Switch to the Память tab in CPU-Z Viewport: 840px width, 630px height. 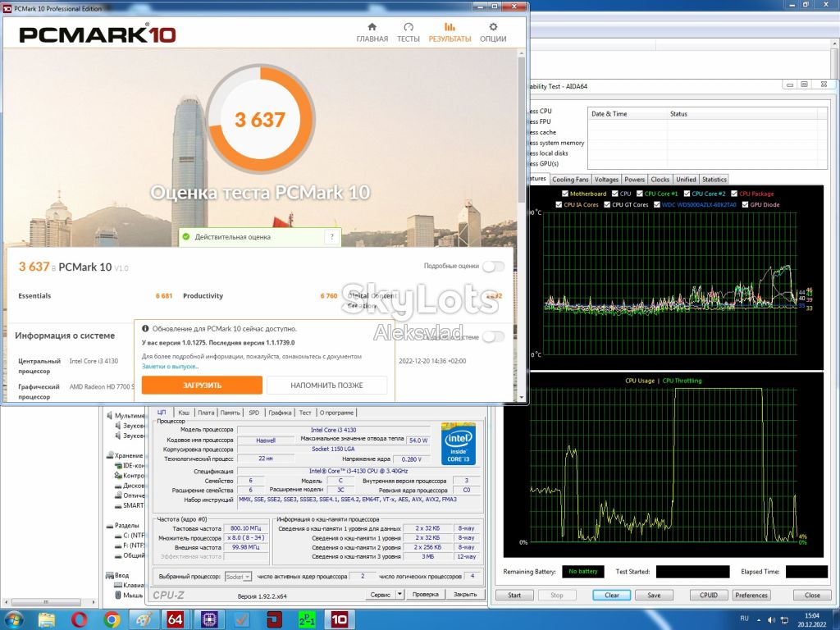(230, 413)
